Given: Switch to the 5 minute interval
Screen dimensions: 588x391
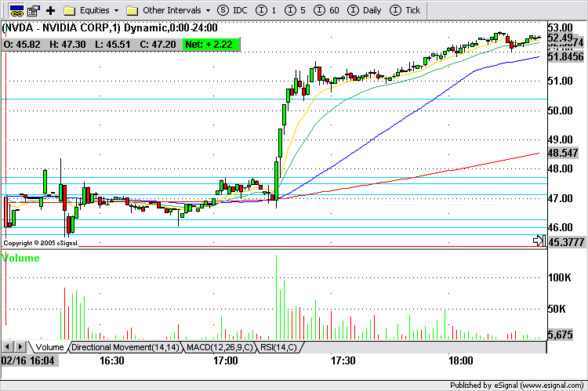Looking at the screenshot, I should [295, 10].
